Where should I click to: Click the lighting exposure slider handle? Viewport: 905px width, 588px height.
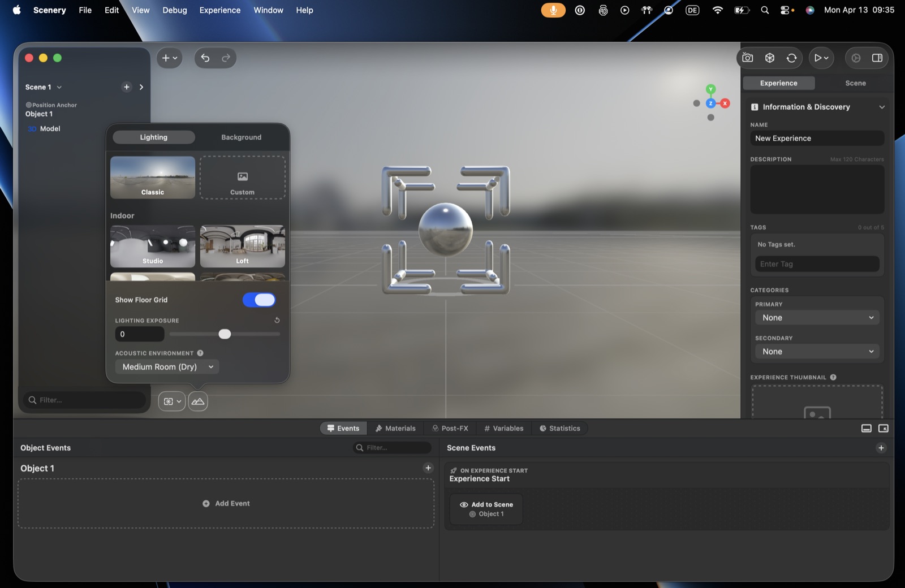[x=225, y=334]
